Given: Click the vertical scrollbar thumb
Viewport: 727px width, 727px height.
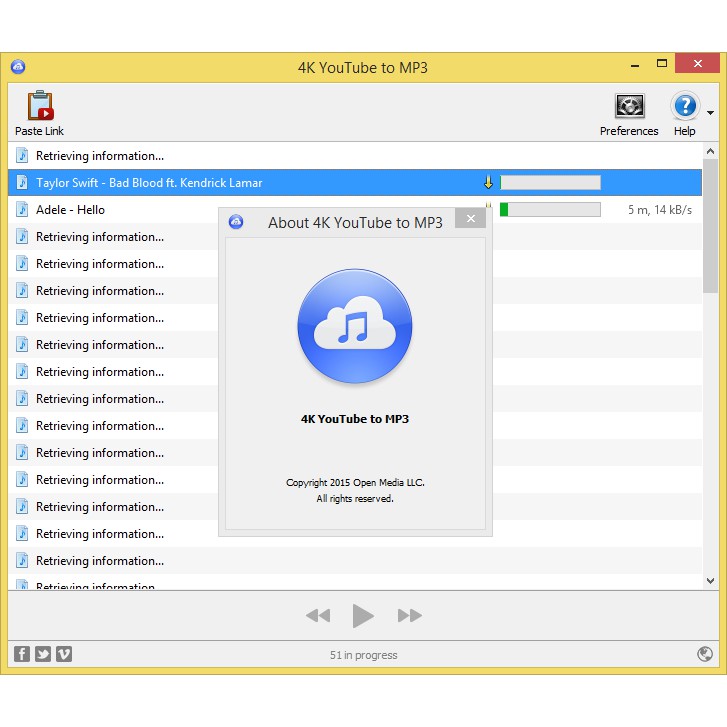Looking at the screenshot, I should [x=710, y=226].
